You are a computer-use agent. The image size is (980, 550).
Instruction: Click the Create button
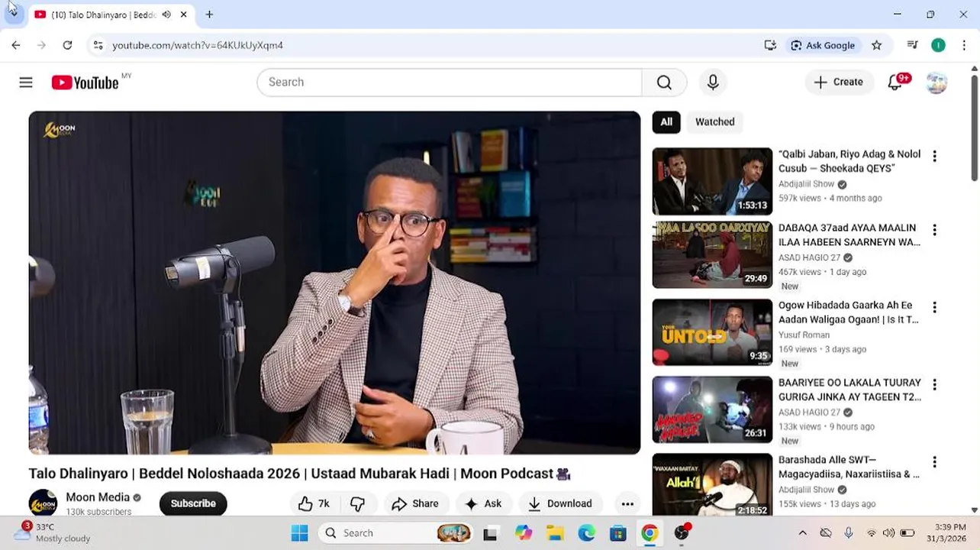point(839,82)
